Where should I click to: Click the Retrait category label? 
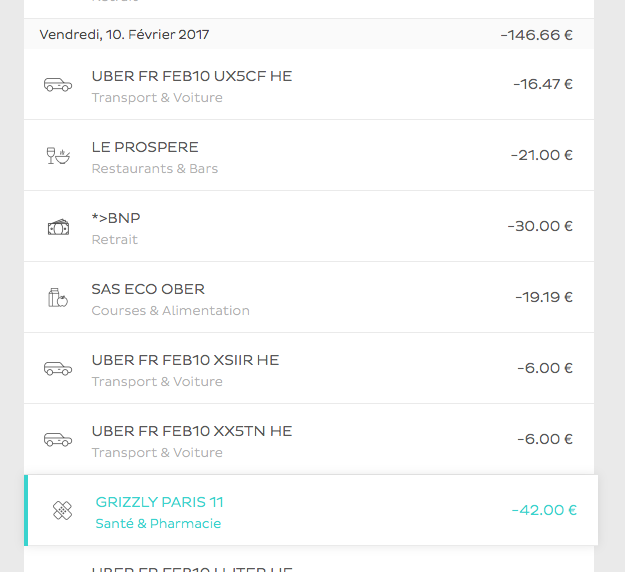[114, 240]
